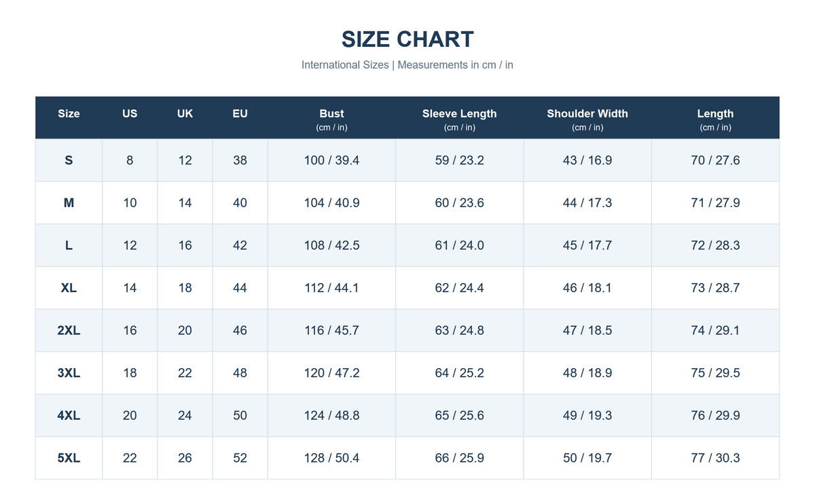This screenshot has height=504, width=815.
Task: Click the Length column header
Action: point(715,118)
